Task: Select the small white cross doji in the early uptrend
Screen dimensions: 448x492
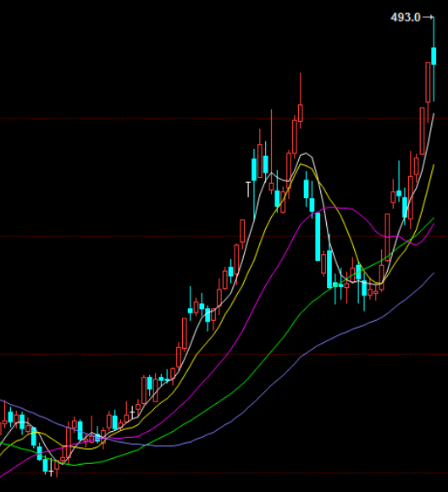Action: [x=132, y=412]
